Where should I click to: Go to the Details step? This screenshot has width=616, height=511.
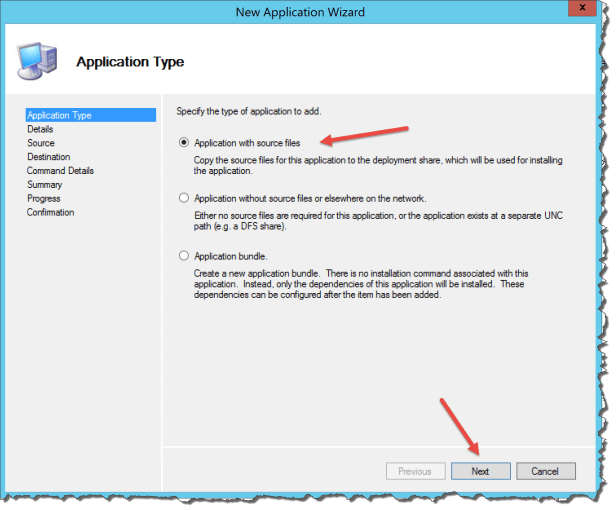40,129
